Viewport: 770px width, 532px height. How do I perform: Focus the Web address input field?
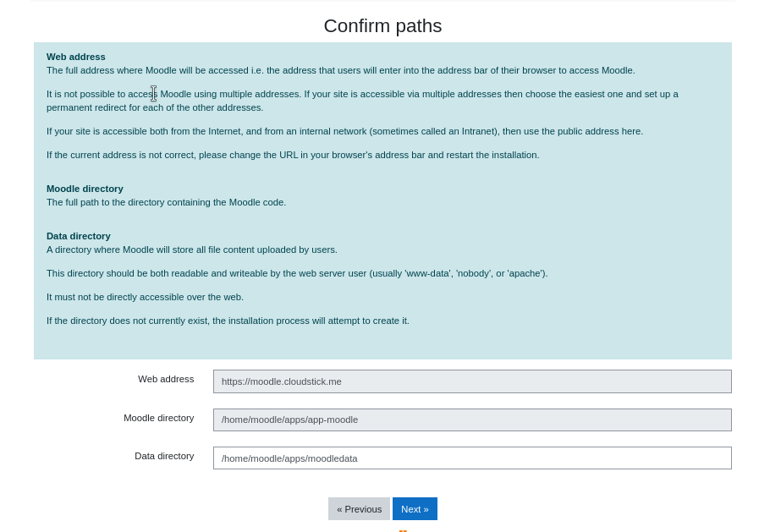(472, 381)
